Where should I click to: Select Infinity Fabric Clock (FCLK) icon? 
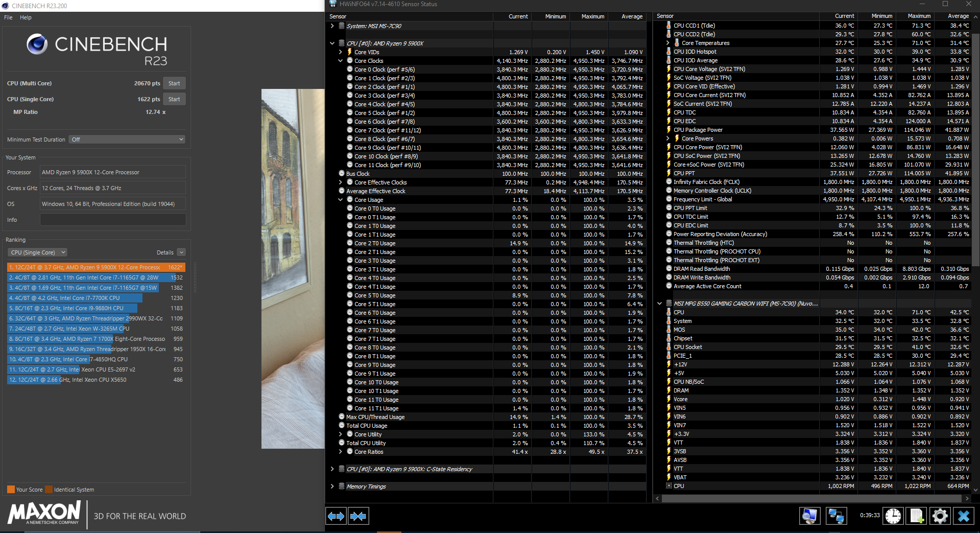668,182
